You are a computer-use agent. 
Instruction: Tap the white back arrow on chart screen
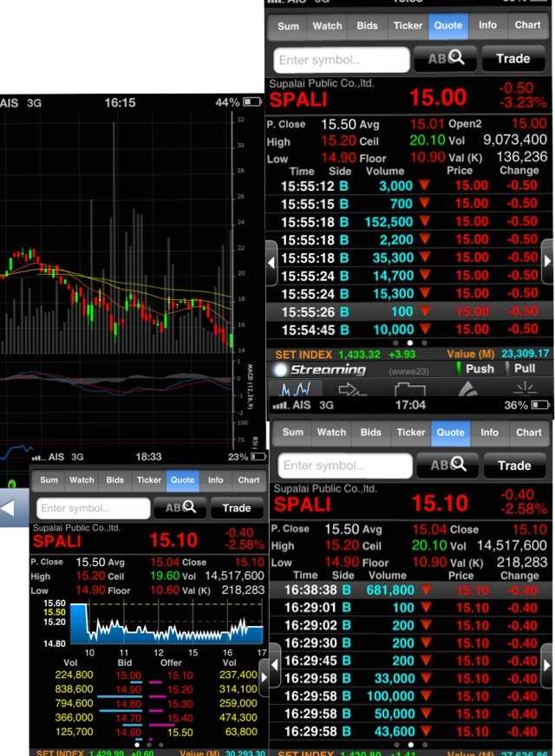[x=8, y=508]
